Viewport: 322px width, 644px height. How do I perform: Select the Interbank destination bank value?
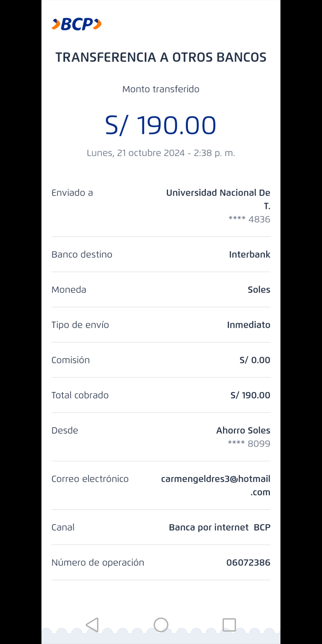(x=250, y=255)
